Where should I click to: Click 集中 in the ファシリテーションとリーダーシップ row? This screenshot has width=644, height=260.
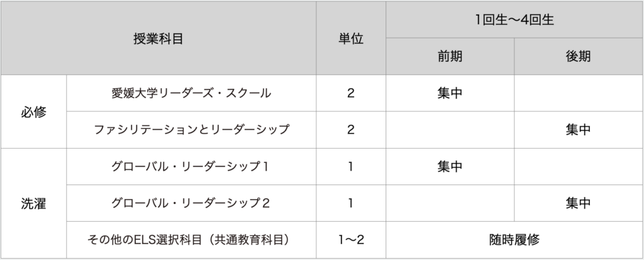point(577,130)
